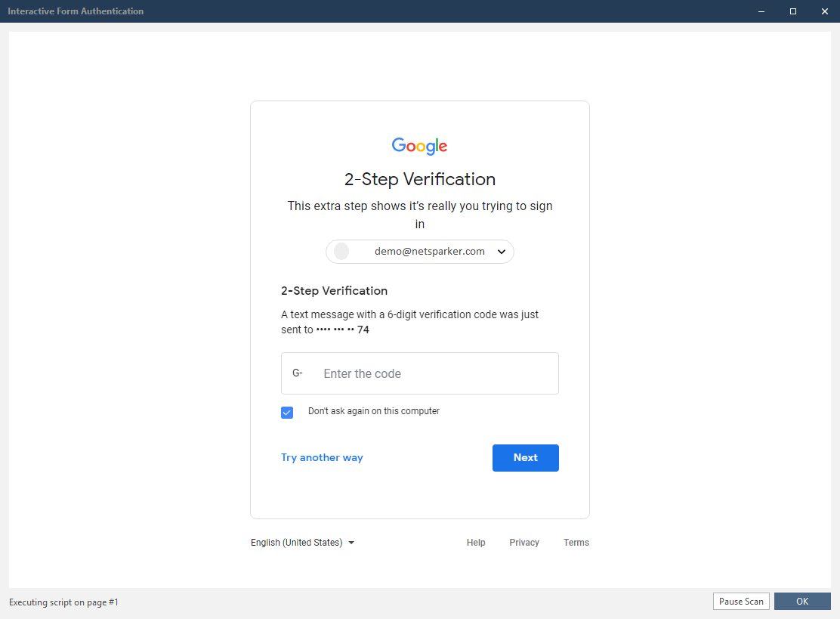
Task: Expand the chevron next to demo@netsparker.com
Action: coord(501,251)
